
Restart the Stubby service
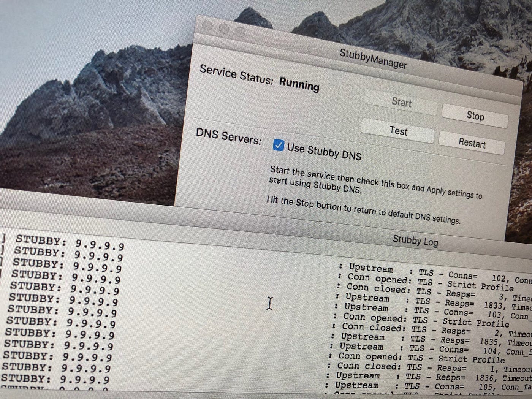click(x=472, y=143)
